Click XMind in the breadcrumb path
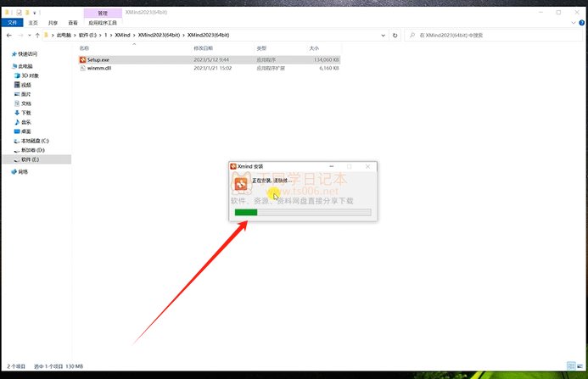 coord(122,36)
